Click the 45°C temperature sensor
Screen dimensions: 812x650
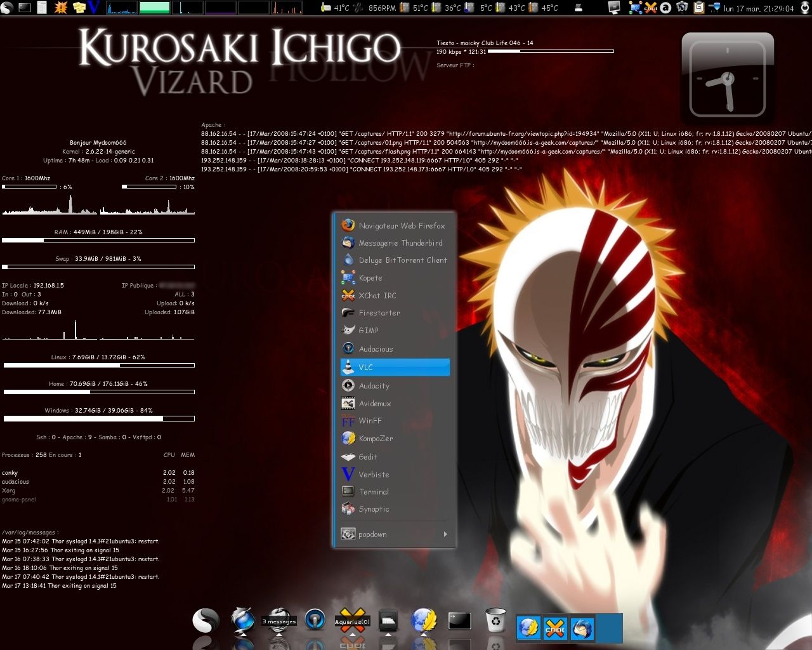[544, 8]
